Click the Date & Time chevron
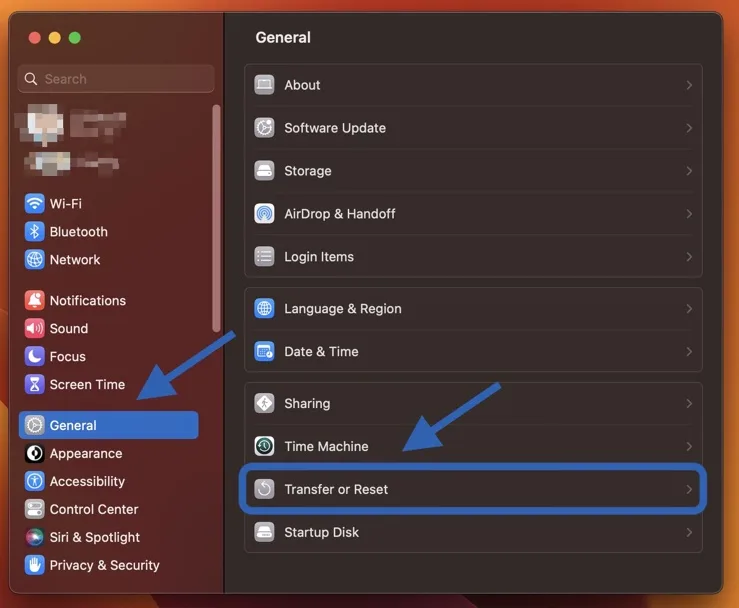Viewport: 739px width, 608px height. point(689,352)
